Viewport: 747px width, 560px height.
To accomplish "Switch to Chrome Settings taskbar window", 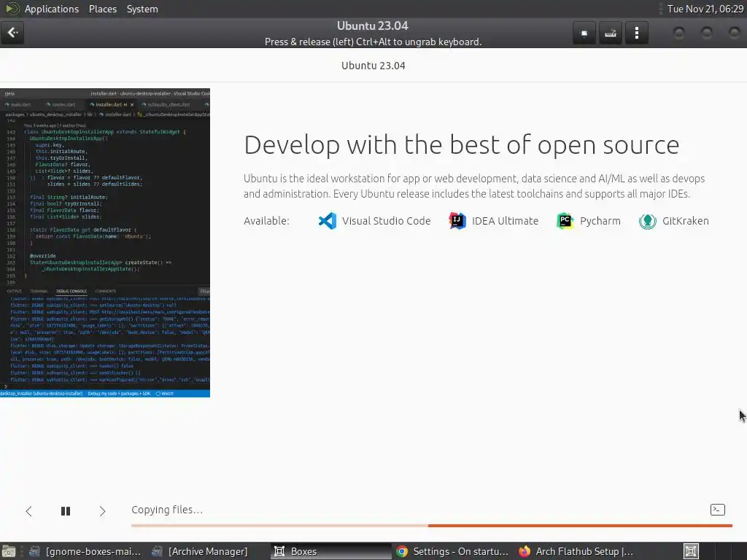I will tap(452, 551).
